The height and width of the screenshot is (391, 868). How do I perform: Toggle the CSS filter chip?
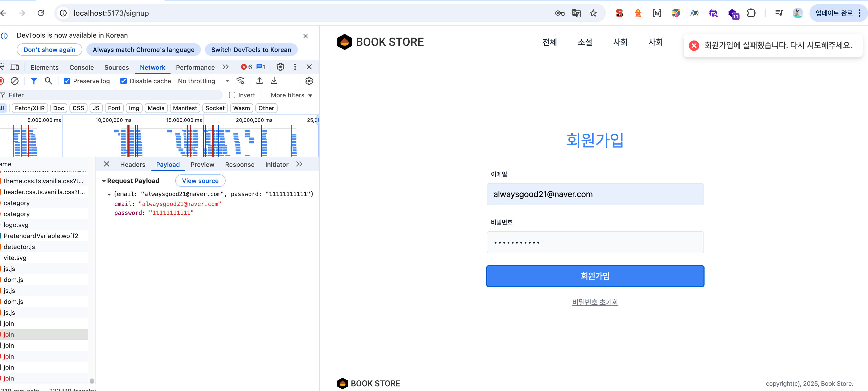click(x=79, y=108)
